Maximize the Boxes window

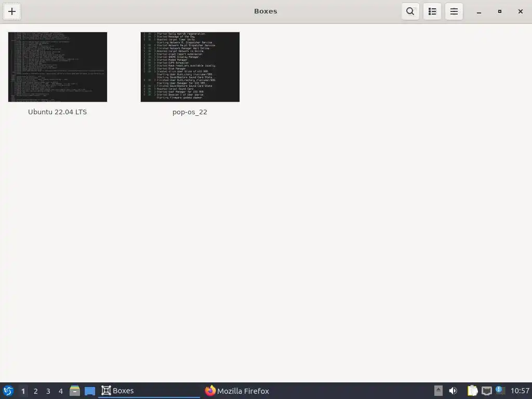pyautogui.click(x=500, y=11)
